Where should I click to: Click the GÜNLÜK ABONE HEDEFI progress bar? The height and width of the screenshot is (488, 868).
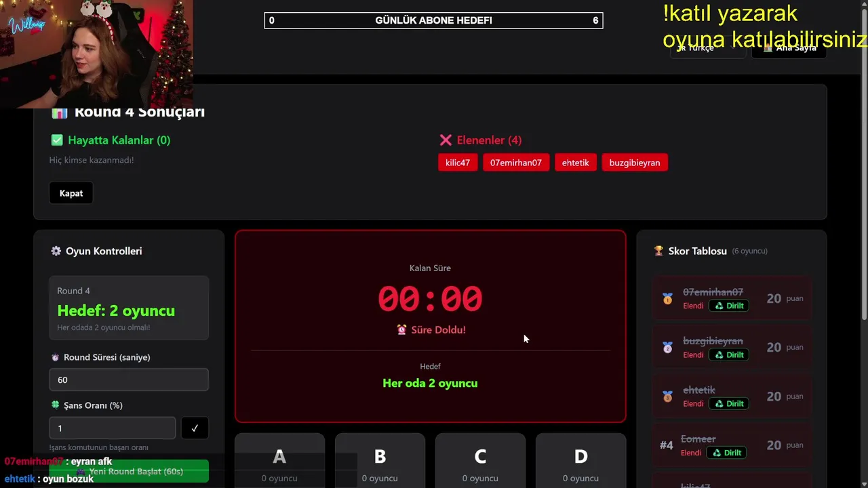(x=433, y=20)
